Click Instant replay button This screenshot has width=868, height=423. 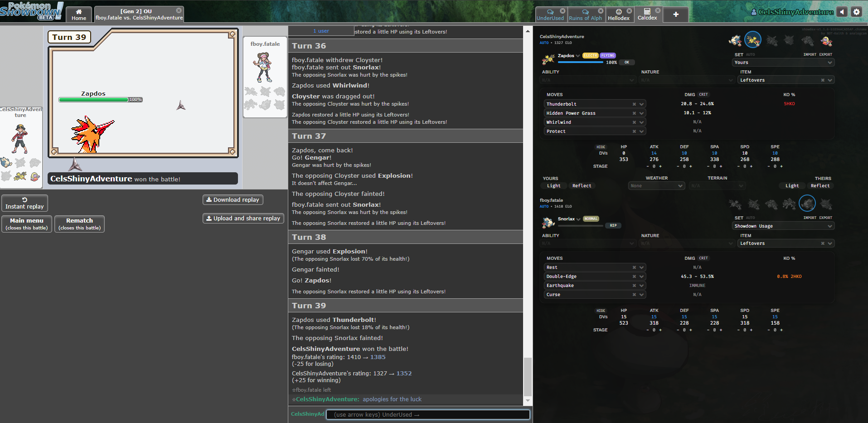tap(24, 203)
